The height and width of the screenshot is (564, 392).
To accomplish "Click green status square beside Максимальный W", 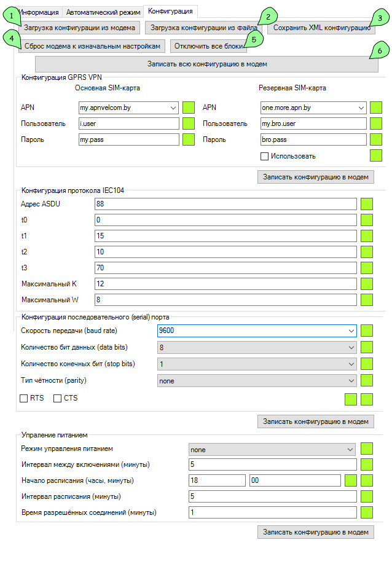I will point(367,300).
